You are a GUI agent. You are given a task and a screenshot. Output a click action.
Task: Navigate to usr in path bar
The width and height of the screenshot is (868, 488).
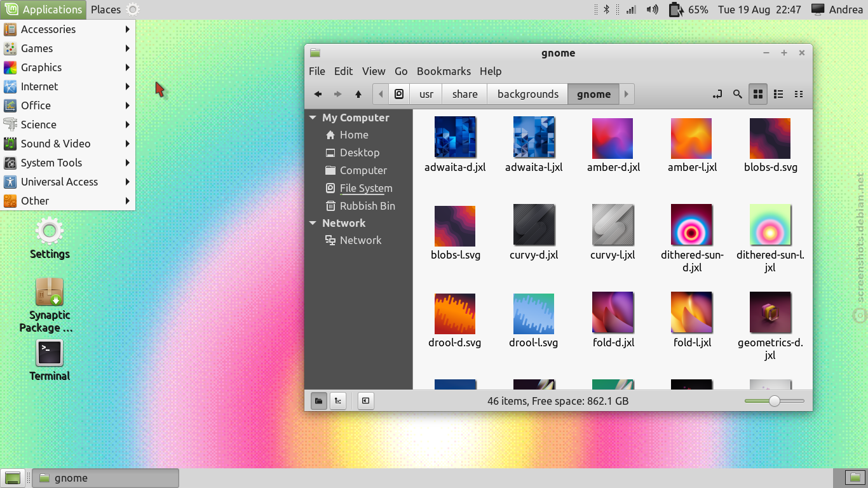[x=426, y=94]
